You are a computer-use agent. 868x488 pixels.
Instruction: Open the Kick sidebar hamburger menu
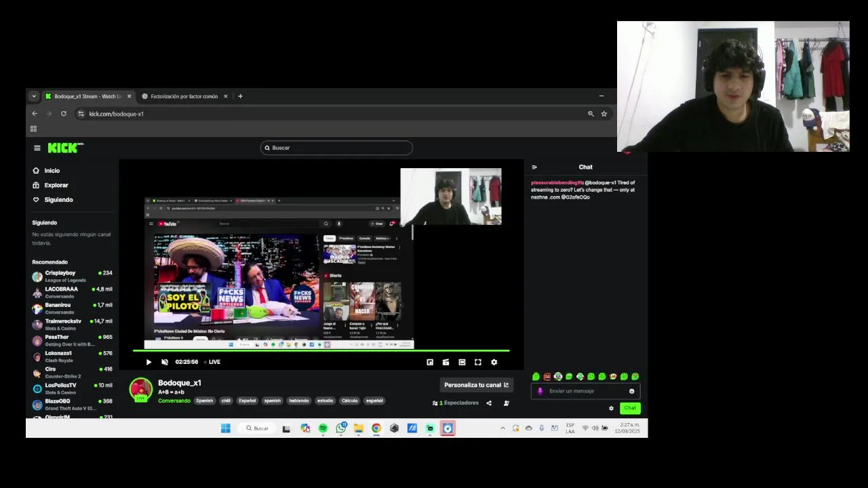pos(37,148)
